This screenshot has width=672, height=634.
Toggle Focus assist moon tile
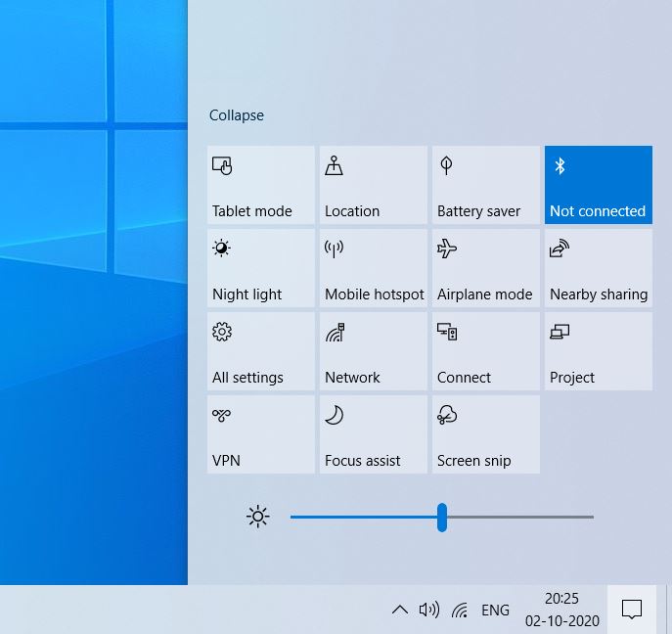(374, 434)
